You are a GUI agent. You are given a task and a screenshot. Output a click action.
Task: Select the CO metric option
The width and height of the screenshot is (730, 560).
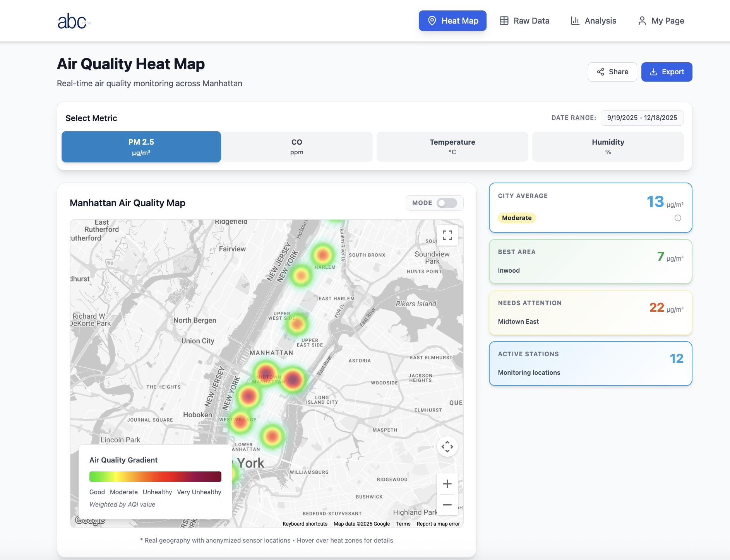click(296, 147)
